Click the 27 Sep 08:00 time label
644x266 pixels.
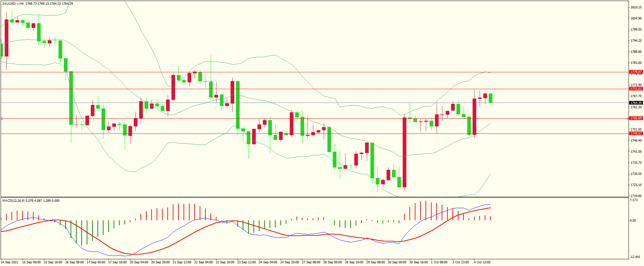click(311, 262)
